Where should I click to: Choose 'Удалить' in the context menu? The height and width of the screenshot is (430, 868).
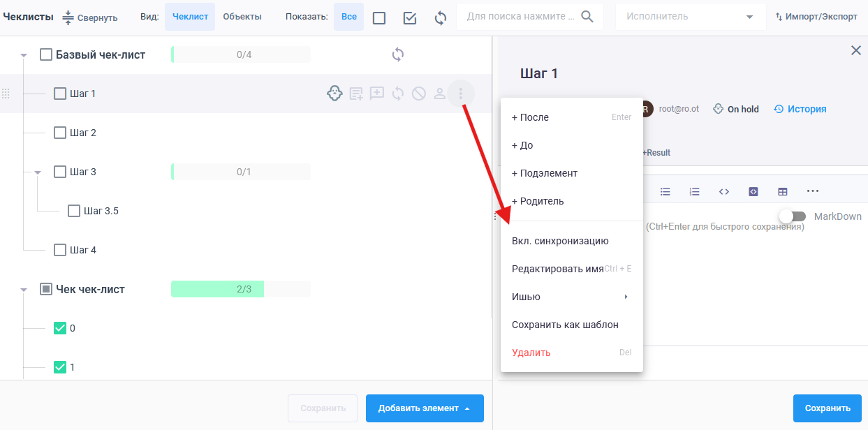pyautogui.click(x=531, y=353)
